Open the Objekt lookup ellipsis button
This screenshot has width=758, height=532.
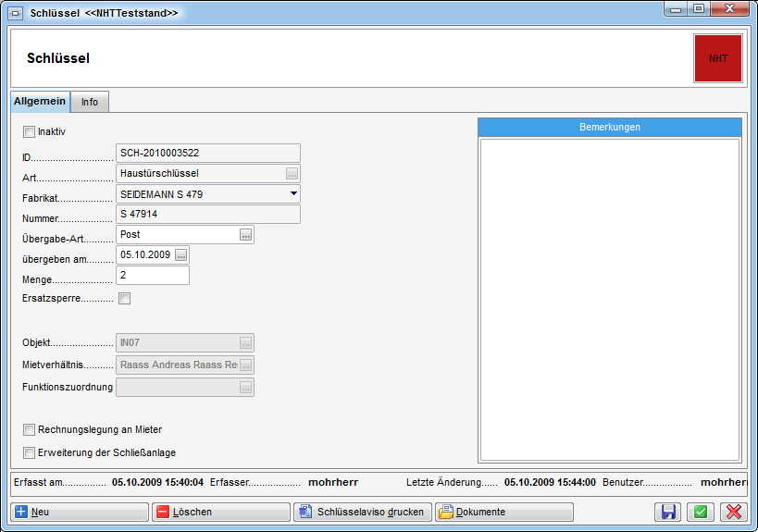pyautogui.click(x=245, y=343)
